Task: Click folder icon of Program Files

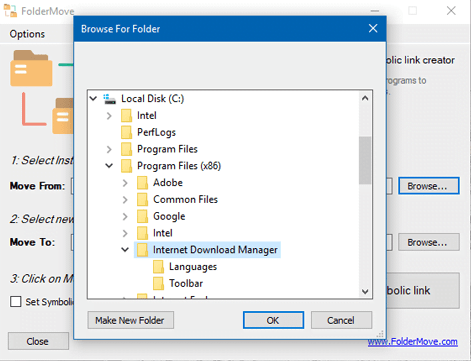Action: 126,149
